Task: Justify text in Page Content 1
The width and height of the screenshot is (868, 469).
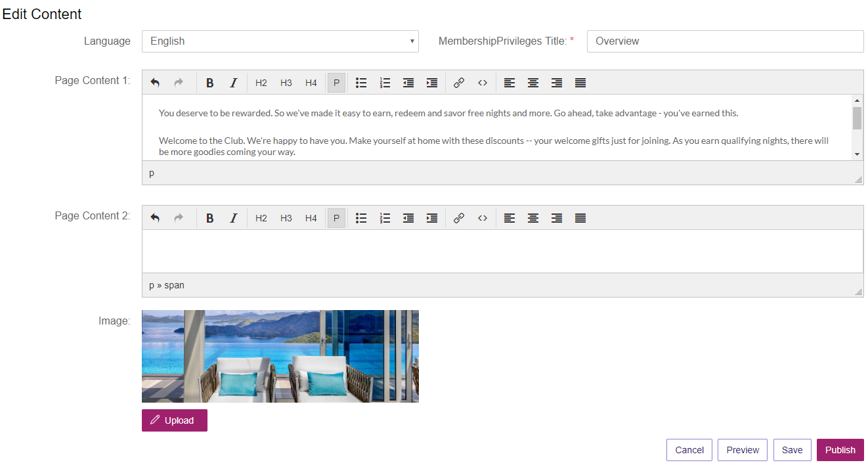Action: [580, 83]
